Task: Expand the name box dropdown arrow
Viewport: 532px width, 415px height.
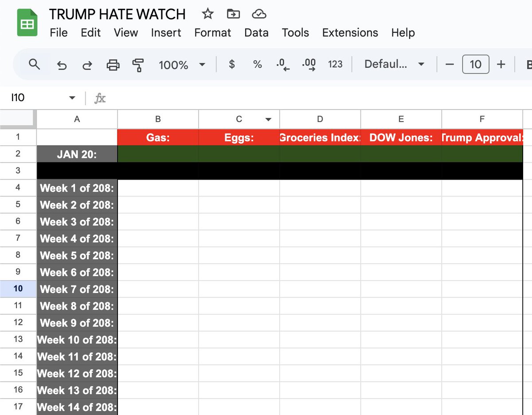Action: 72,98
